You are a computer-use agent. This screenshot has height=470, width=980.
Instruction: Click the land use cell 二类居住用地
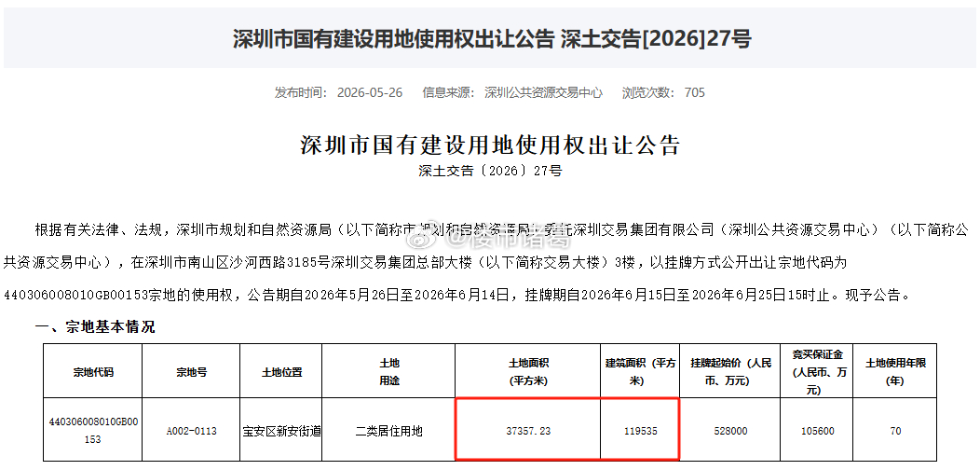388,431
